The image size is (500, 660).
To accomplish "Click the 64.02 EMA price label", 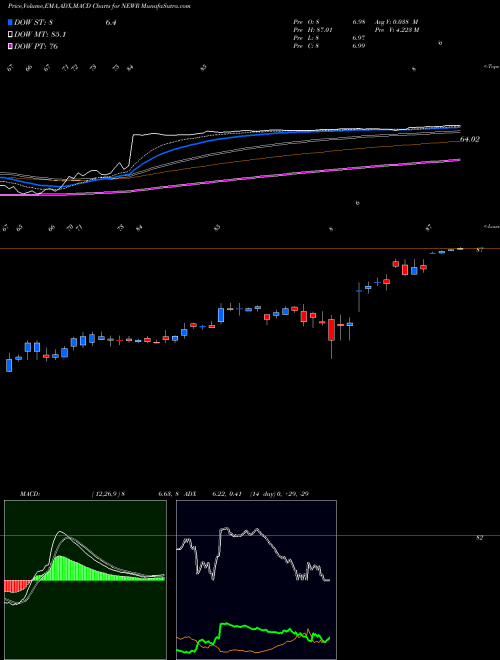I will pos(470,139).
